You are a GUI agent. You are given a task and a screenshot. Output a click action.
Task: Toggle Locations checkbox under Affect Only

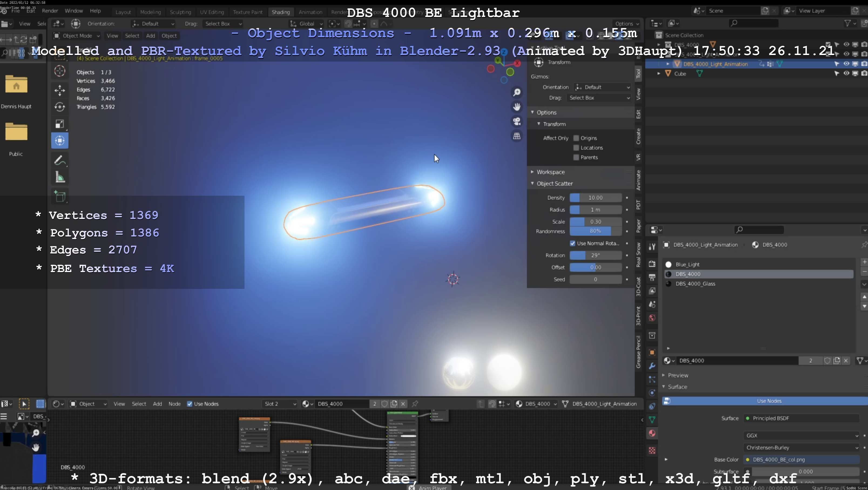point(576,148)
